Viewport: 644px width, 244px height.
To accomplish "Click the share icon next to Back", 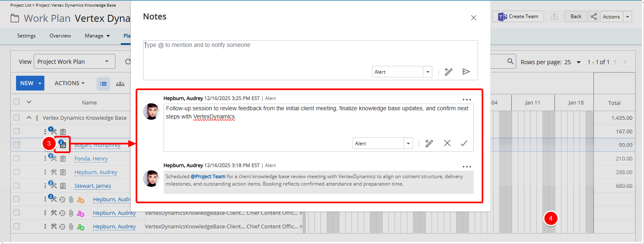I will 593,16.
